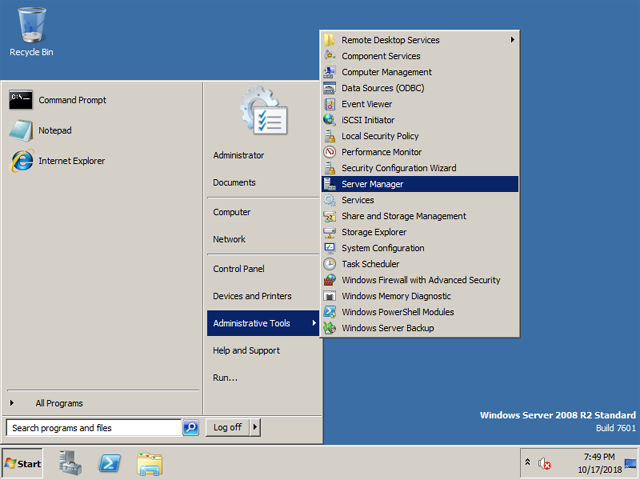
Task: Click the Local Security Policy icon
Action: (329, 136)
